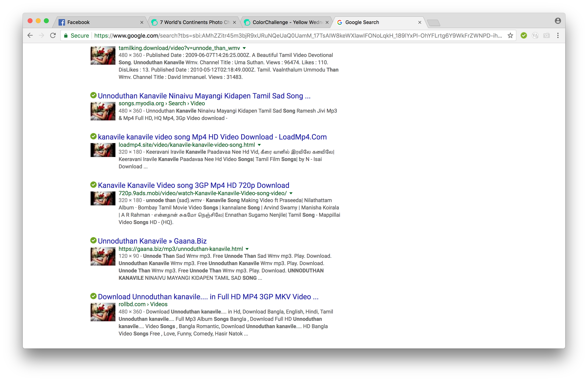Expand dropdown arrow beside loadmp4.site URL
Screen dimensions: 588x381
pyautogui.click(x=259, y=145)
